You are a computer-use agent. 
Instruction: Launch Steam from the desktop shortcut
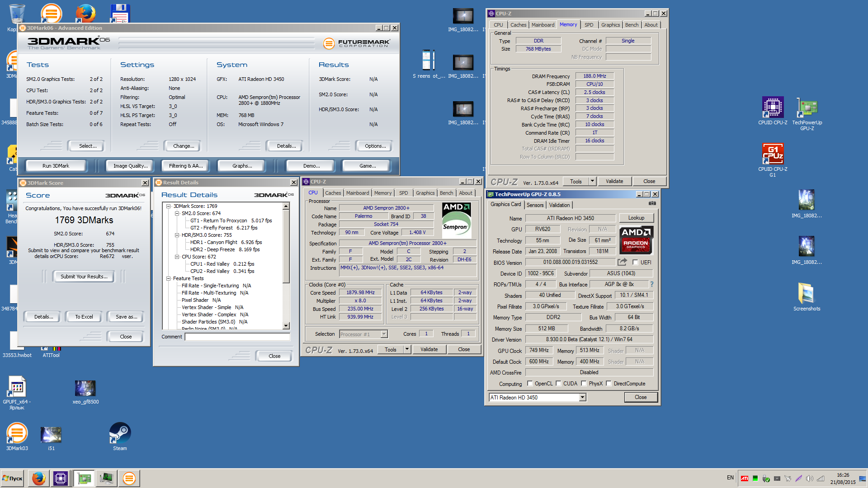(x=120, y=436)
